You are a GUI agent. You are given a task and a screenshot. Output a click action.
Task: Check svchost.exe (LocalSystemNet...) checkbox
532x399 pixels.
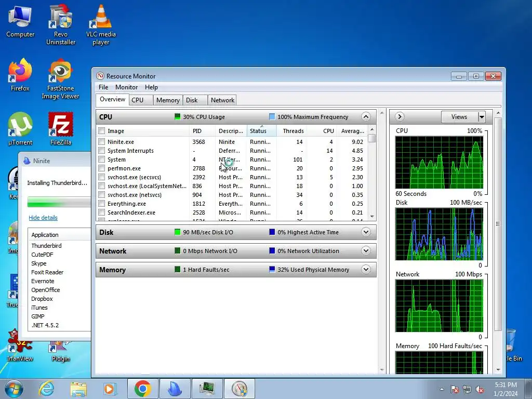[x=101, y=185]
